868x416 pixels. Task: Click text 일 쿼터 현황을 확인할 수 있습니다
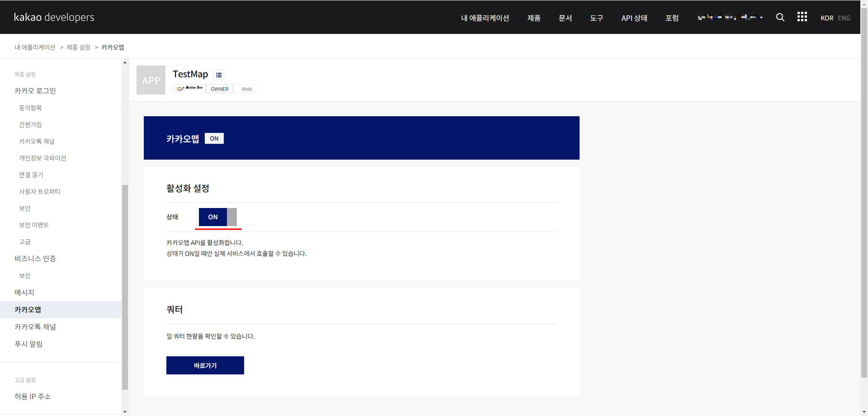(x=211, y=336)
